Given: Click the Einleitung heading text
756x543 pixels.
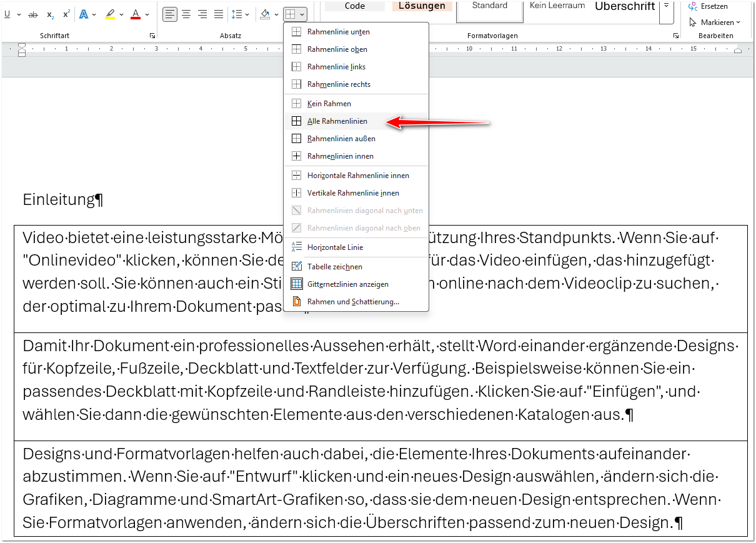Looking at the screenshot, I should [59, 200].
